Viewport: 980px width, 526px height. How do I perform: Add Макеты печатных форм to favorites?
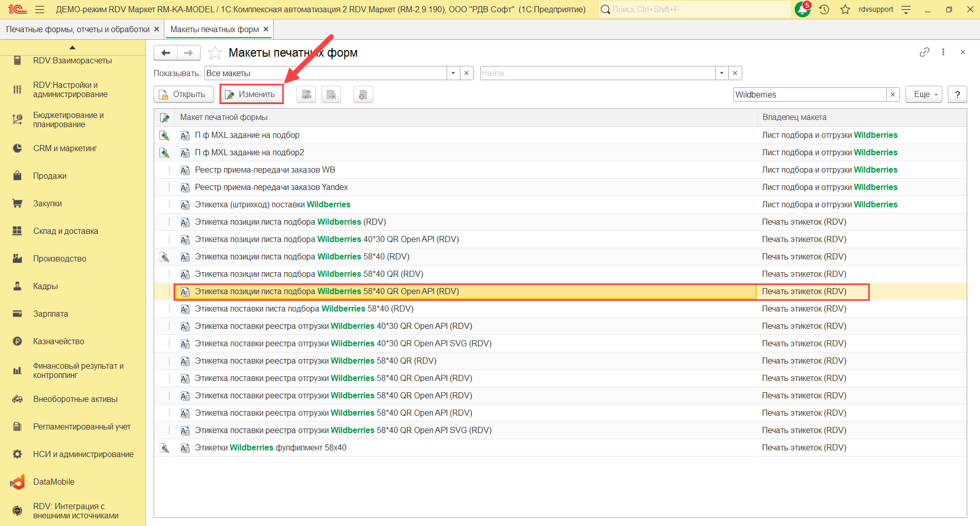point(215,53)
